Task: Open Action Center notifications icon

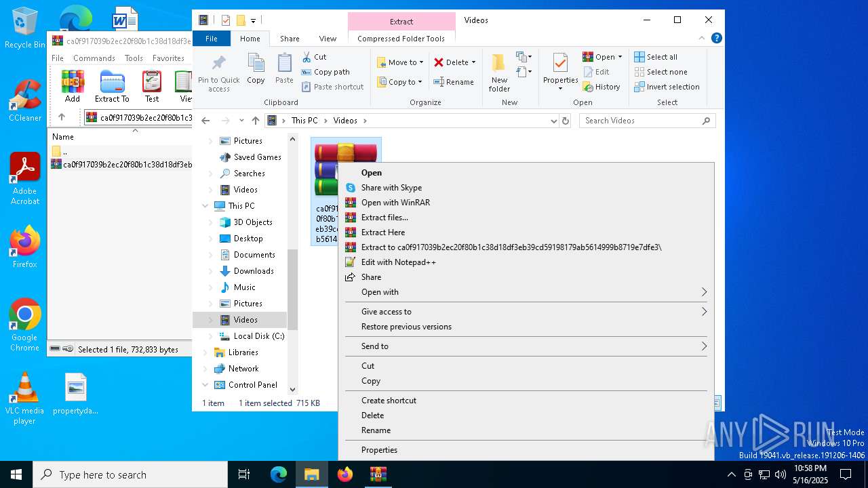Action: pos(846,474)
